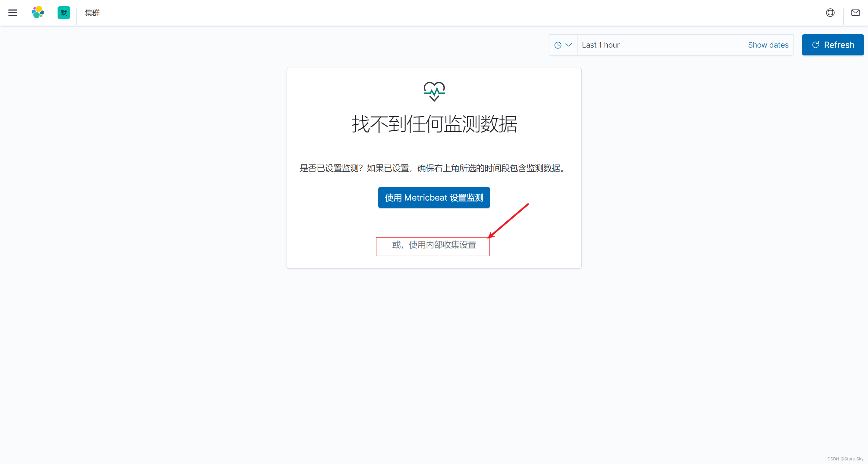Open the help lifebuoy icon
Screen dimensions: 868x464
click(830, 13)
